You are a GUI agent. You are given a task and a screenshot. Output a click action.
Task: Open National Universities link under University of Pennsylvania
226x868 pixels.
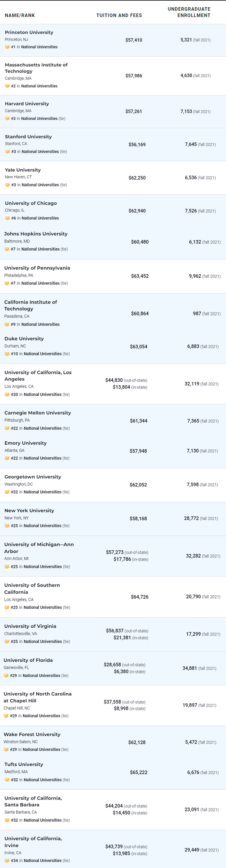point(41,283)
